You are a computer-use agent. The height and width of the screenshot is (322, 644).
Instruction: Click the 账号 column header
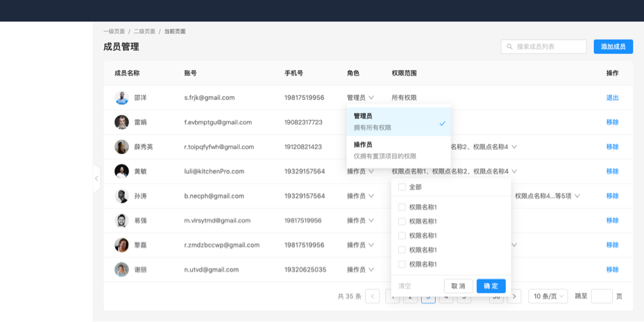click(x=191, y=73)
